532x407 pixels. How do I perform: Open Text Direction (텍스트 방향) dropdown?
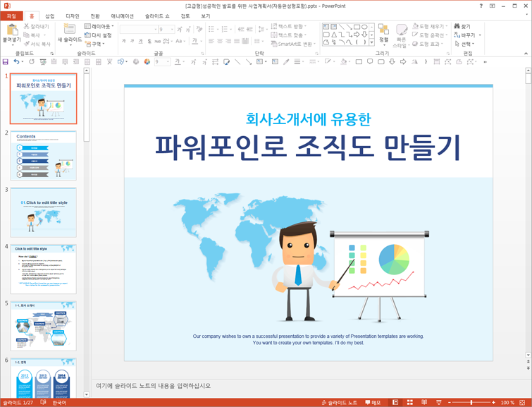[x=289, y=26]
